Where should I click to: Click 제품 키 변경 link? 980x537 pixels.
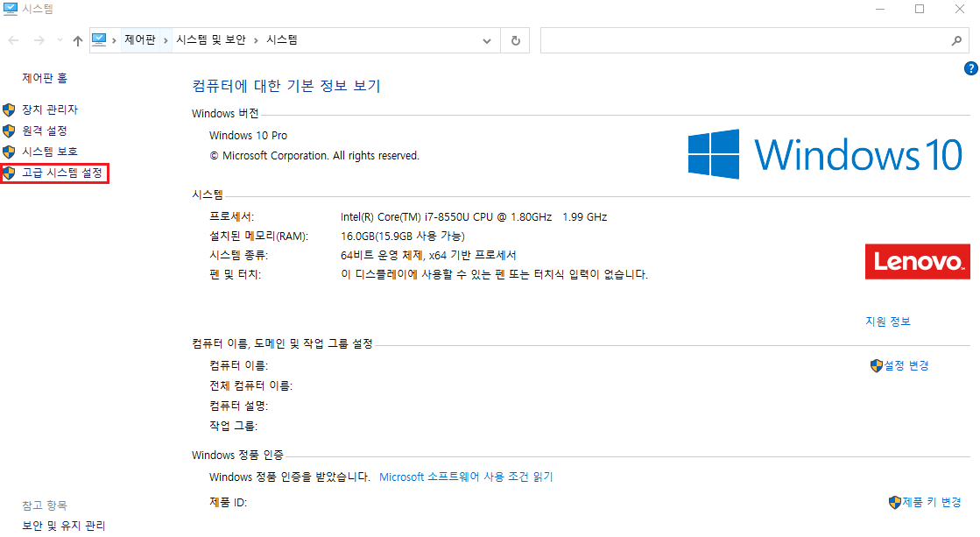[931, 502]
